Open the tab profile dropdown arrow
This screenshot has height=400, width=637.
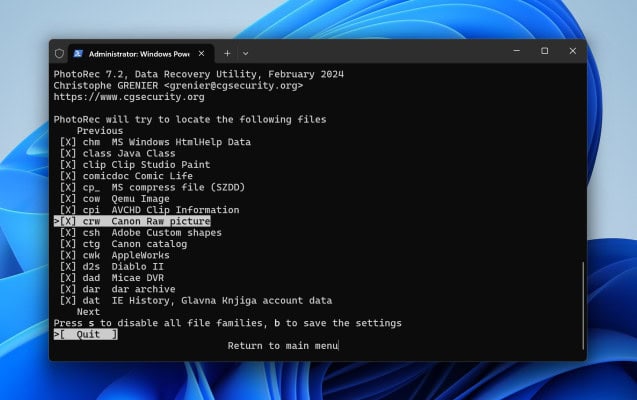point(245,53)
